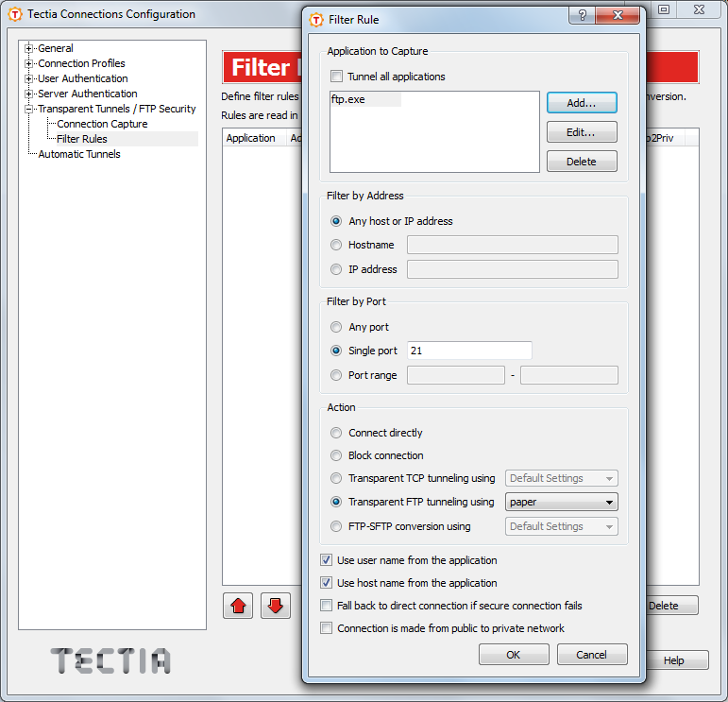The width and height of the screenshot is (728, 702).
Task: Click the port range end field
Action: (569, 375)
